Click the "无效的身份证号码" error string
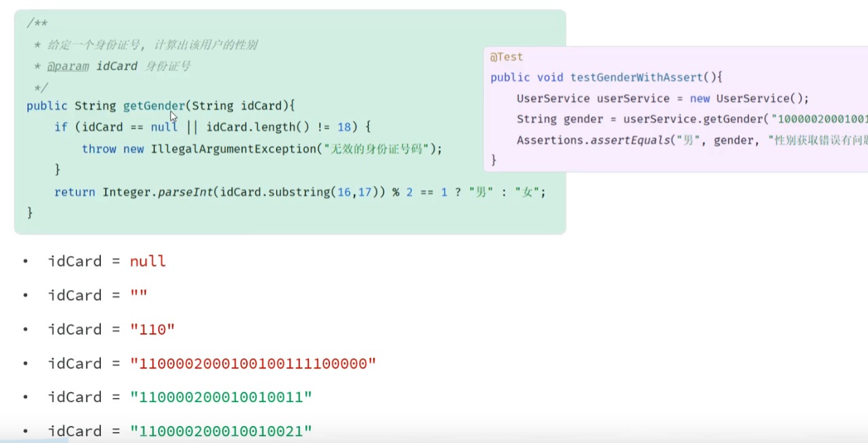 click(x=382, y=149)
